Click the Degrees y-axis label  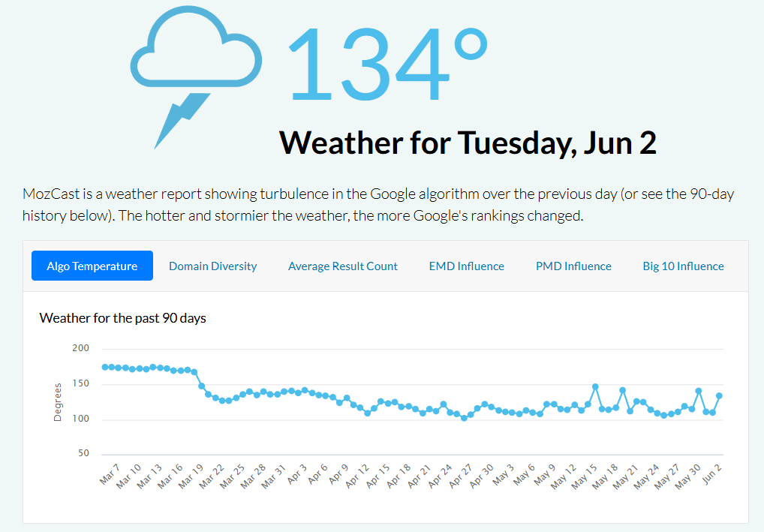tap(58, 402)
